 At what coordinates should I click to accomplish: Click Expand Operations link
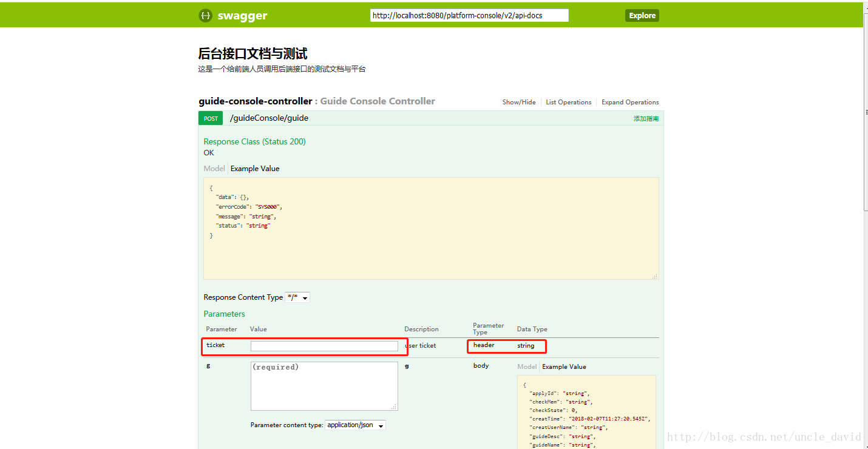pos(630,102)
